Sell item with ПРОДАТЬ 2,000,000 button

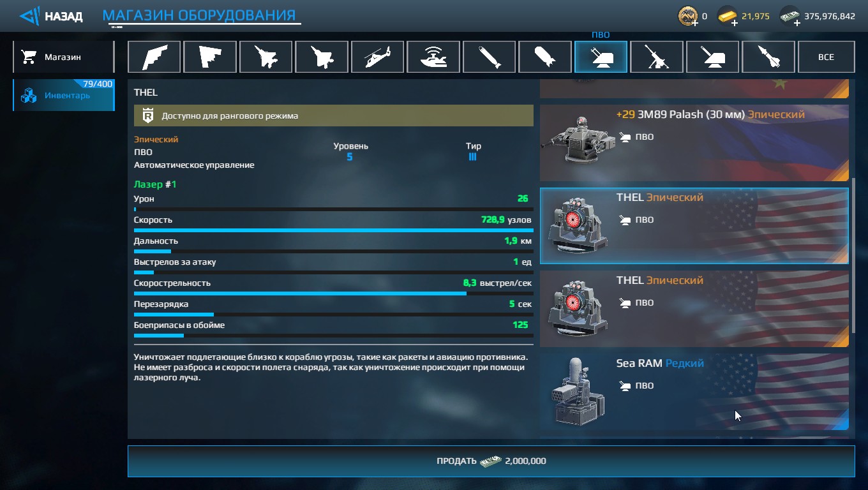pos(491,461)
